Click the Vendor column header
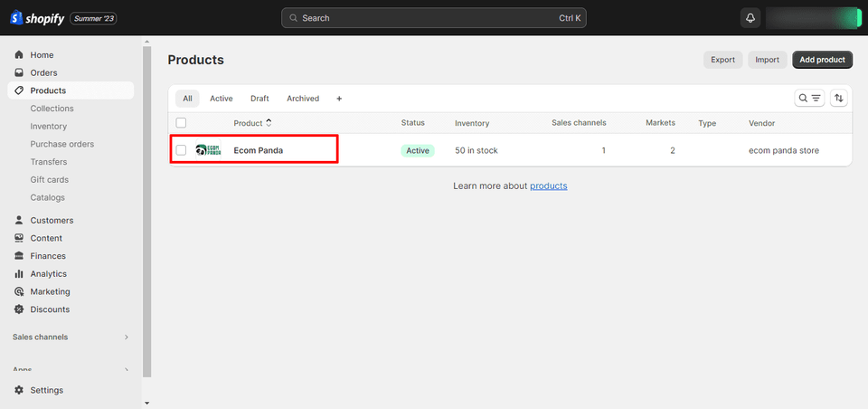Screen dimensions: 868x409 (761, 123)
